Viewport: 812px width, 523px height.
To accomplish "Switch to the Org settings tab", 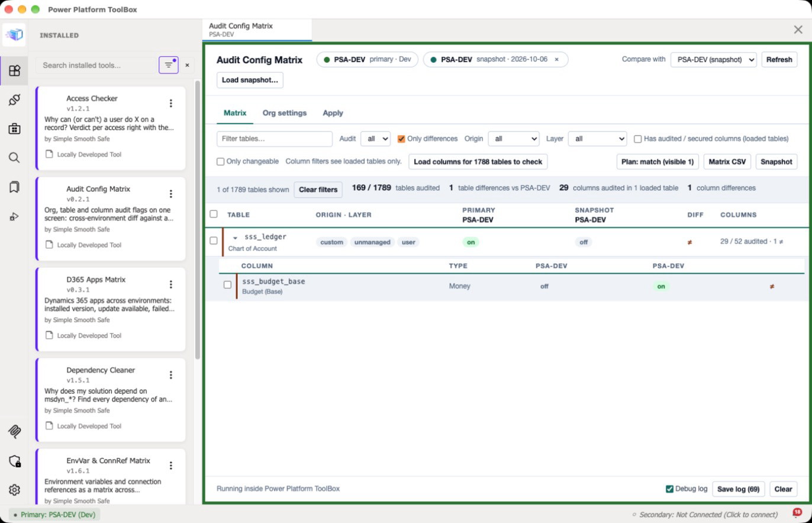I will coord(284,113).
